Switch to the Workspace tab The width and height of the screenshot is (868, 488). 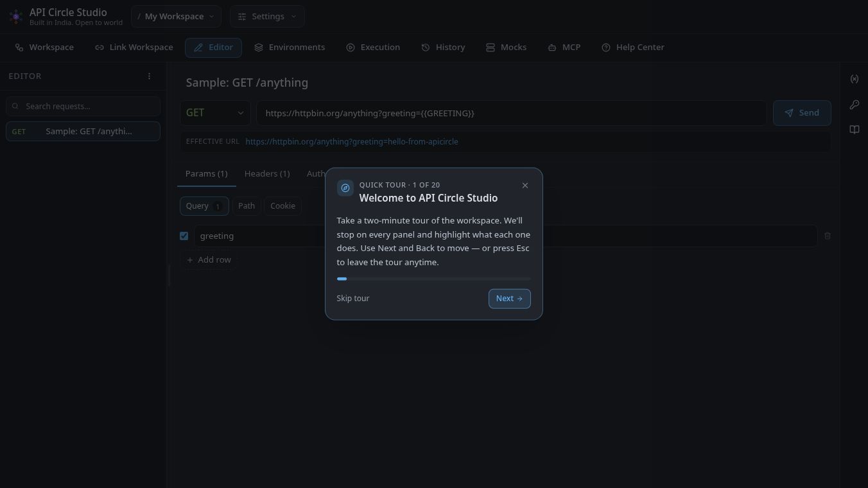pyautogui.click(x=44, y=48)
